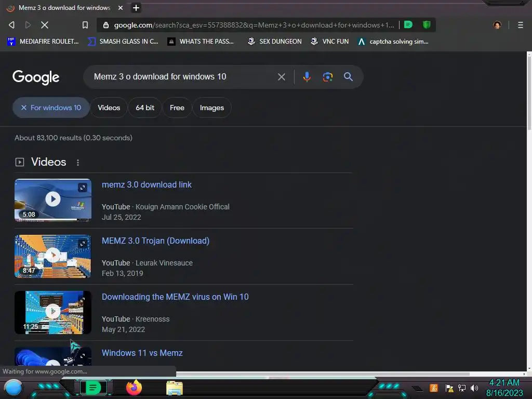
Task: Open Downloading the MEMZ virus on Win 10
Action: point(175,297)
